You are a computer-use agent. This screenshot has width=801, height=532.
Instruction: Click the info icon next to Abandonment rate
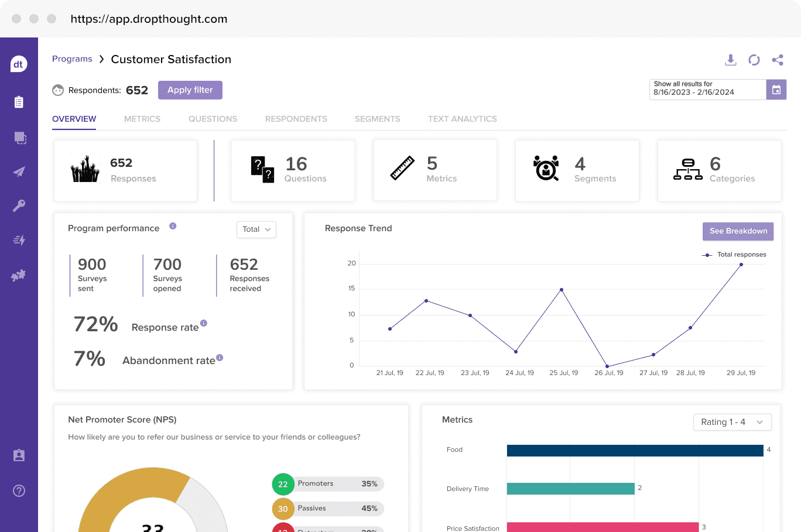(x=220, y=358)
